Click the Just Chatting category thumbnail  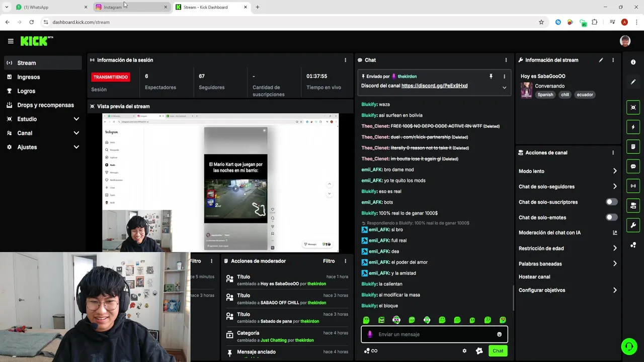click(x=526, y=90)
